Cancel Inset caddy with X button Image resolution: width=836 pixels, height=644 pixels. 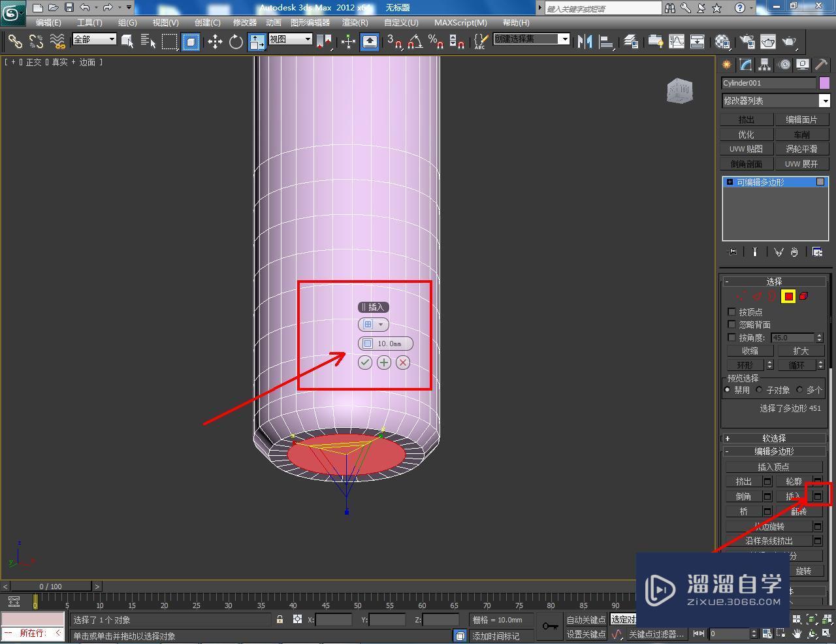click(x=403, y=362)
